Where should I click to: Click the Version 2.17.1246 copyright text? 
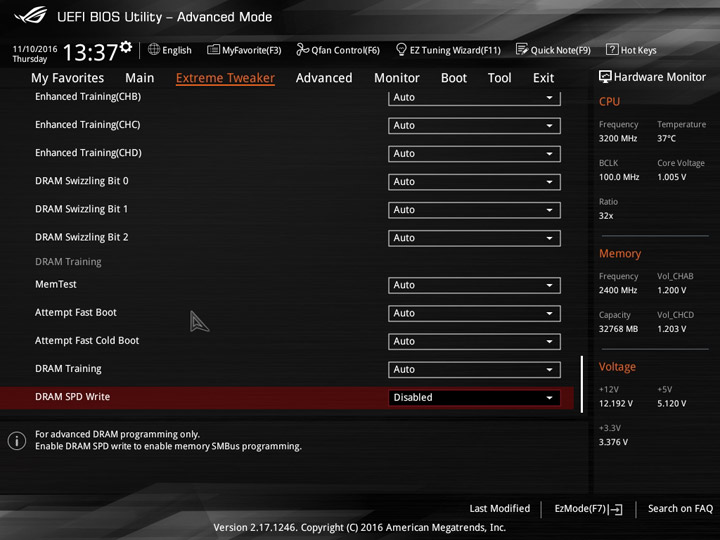[360, 527]
